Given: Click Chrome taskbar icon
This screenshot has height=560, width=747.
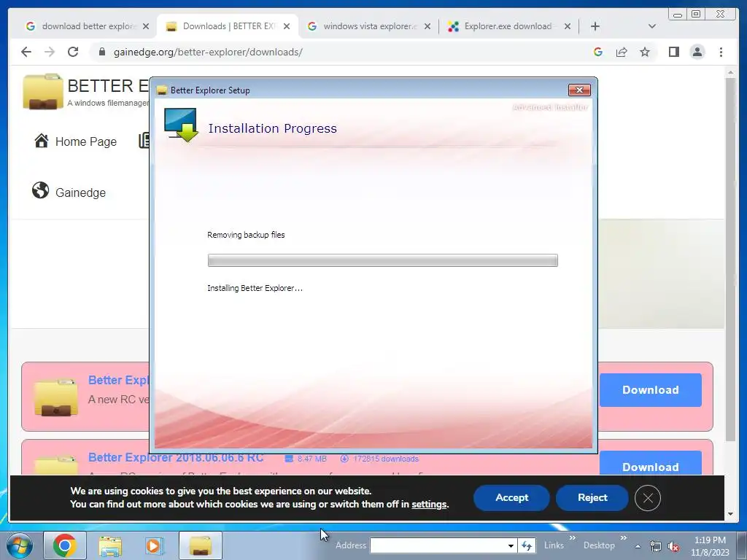Looking at the screenshot, I should (x=65, y=545).
